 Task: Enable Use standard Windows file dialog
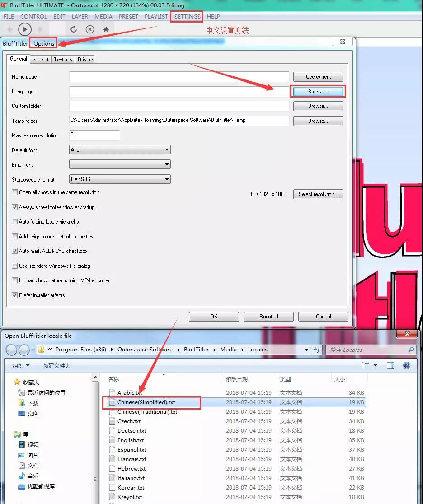click(14, 266)
